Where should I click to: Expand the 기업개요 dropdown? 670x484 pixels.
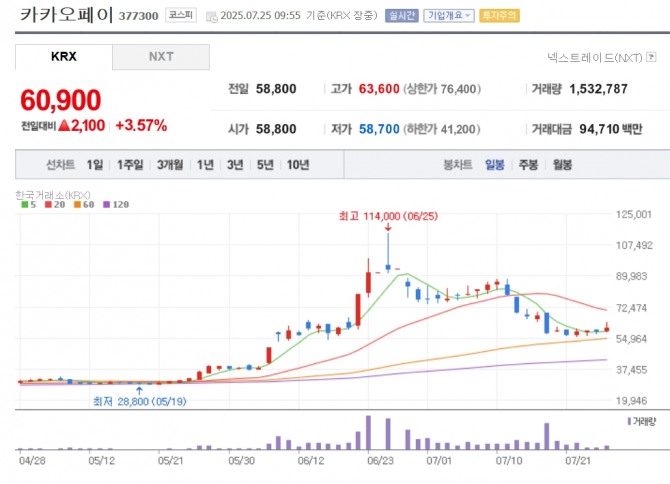click(x=449, y=16)
